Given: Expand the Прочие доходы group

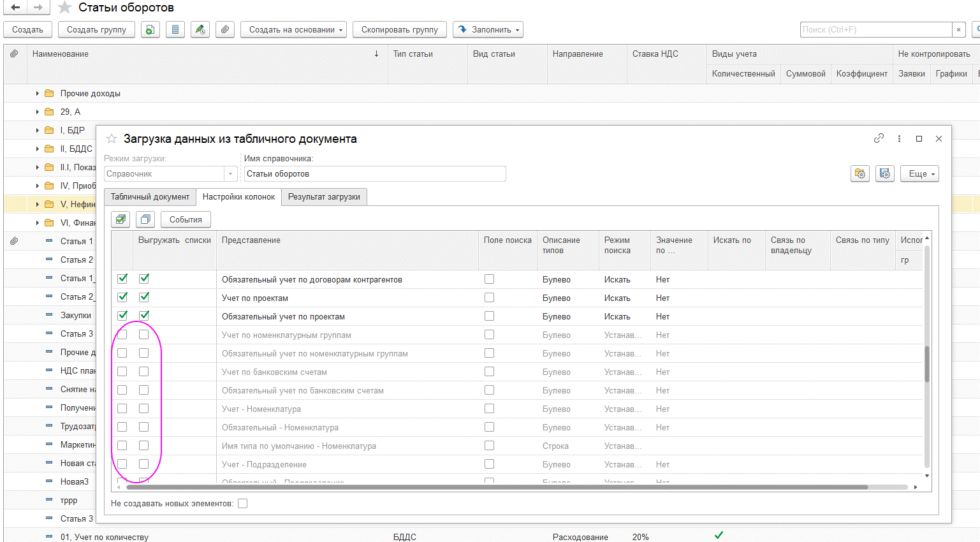Looking at the screenshot, I should [x=37, y=94].
